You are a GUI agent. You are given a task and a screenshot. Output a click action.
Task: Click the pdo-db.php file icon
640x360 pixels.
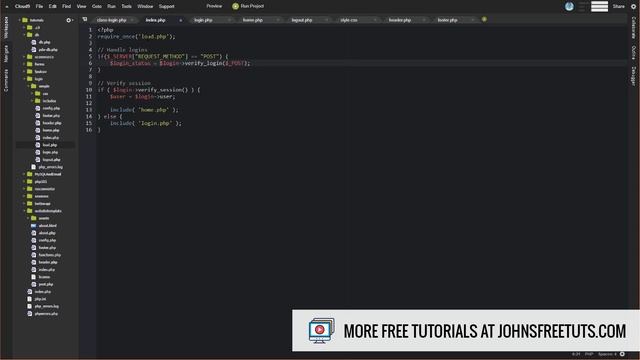34,49
